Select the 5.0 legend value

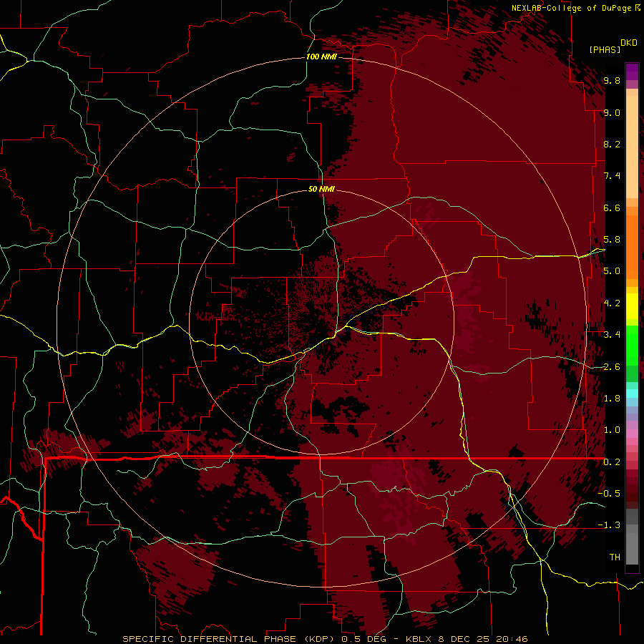pos(612,271)
